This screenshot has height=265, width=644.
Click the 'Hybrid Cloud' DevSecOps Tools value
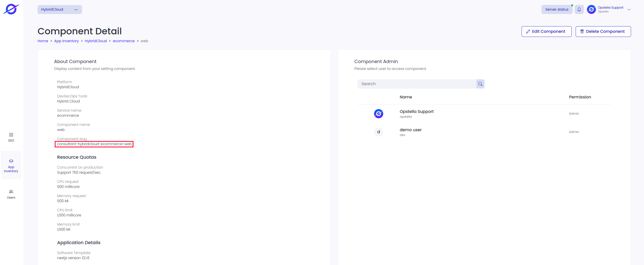pyautogui.click(x=68, y=101)
